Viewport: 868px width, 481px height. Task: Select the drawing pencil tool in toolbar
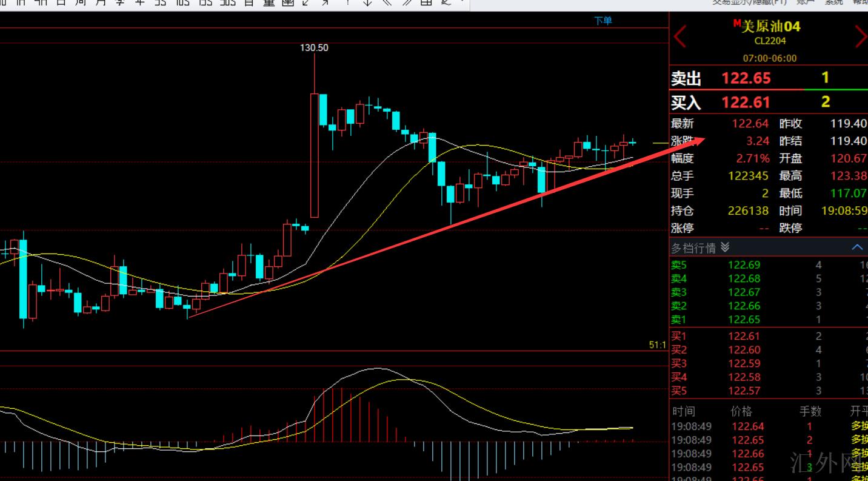446,2
